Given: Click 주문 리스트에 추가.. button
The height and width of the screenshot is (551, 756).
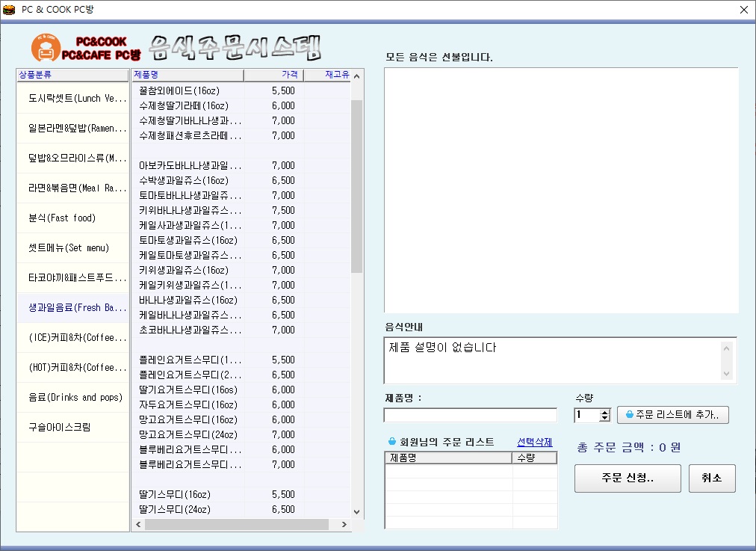Looking at the screenshot, I should (x=673, y=415).
